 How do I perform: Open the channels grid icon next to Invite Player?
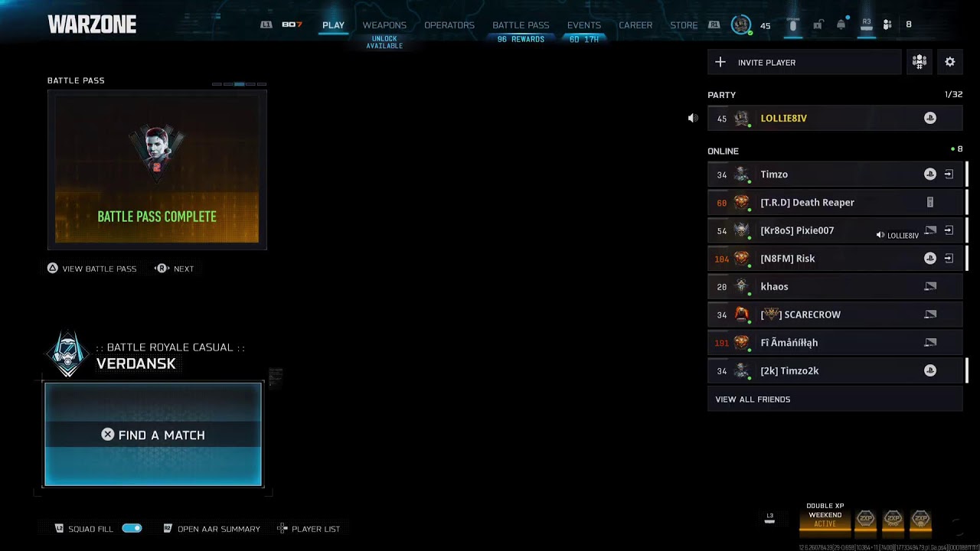pyautogui.click(x=920, y=62)
